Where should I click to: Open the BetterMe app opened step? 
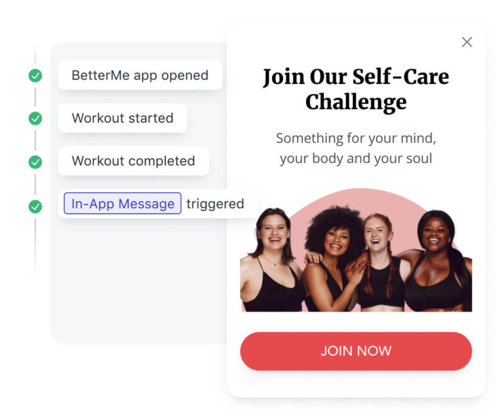point(140,75)
